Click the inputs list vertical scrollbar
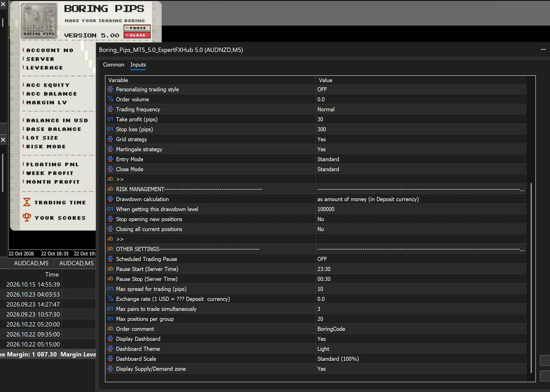550x392 pixels. [x=531, y=277]
